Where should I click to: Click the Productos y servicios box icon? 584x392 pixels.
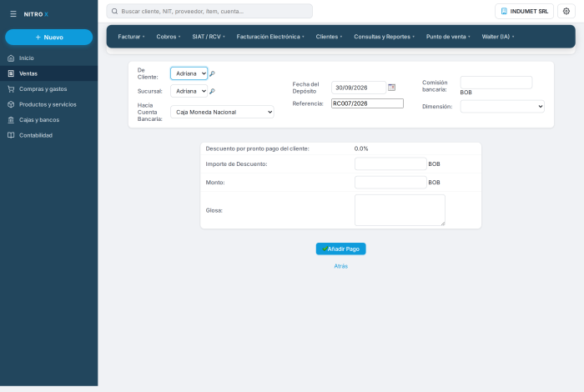(x=11, y=104)
